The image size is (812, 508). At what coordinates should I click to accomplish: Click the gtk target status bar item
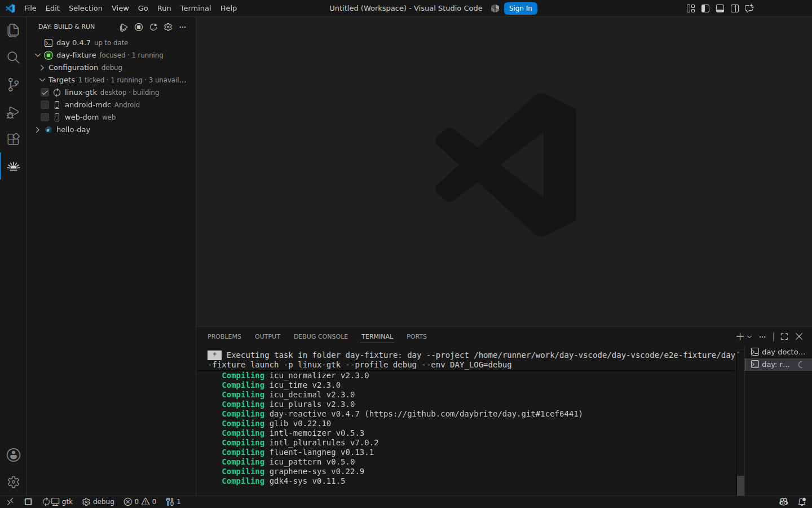(58, 502)
